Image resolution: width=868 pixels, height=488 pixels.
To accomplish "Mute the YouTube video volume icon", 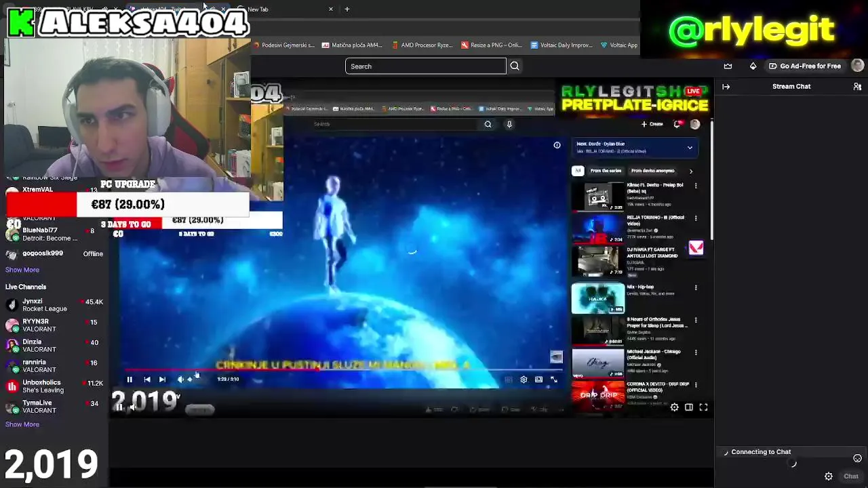I will (x=180, y=380).
